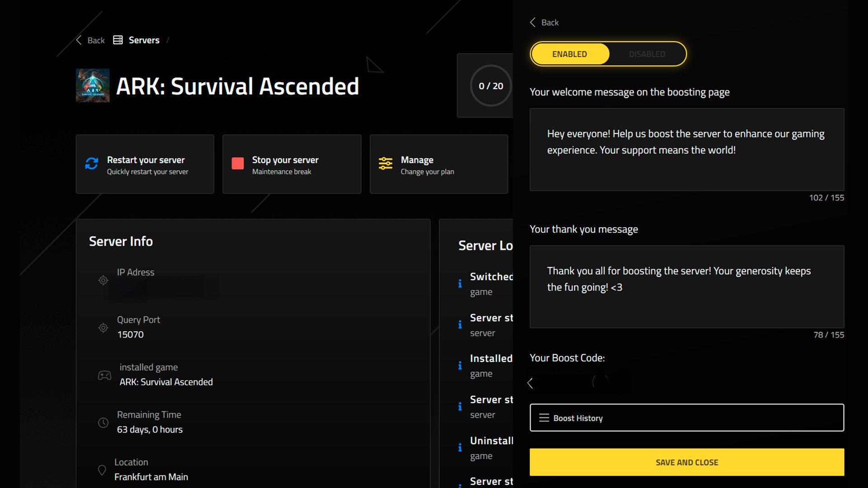Screen dimensions: 868x488
Task: Click the crosshair icon beside IP Adress
Action: point(103,280)
